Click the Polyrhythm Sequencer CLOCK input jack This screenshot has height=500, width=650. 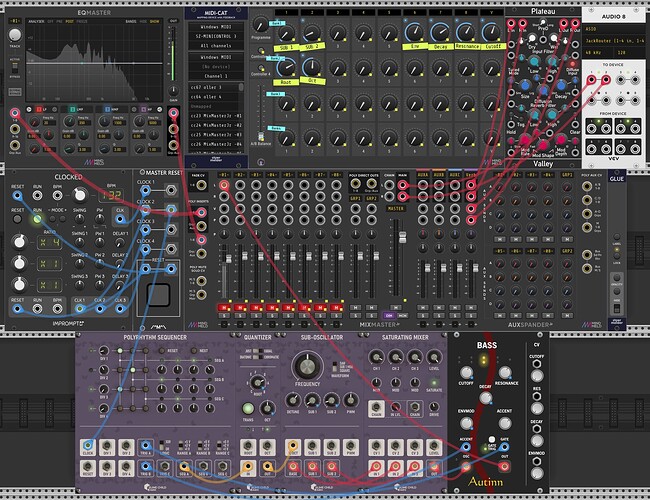(x=87, y=446)
